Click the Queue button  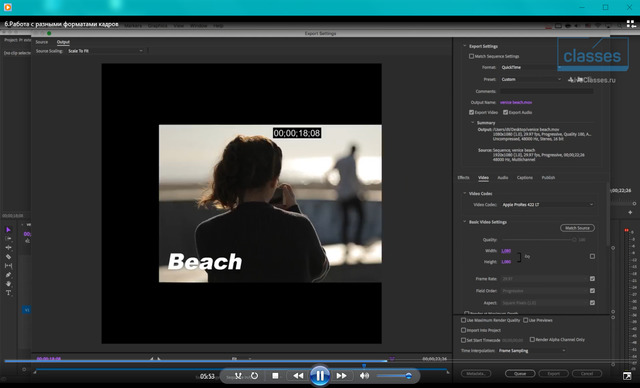(x=520, y=373)
